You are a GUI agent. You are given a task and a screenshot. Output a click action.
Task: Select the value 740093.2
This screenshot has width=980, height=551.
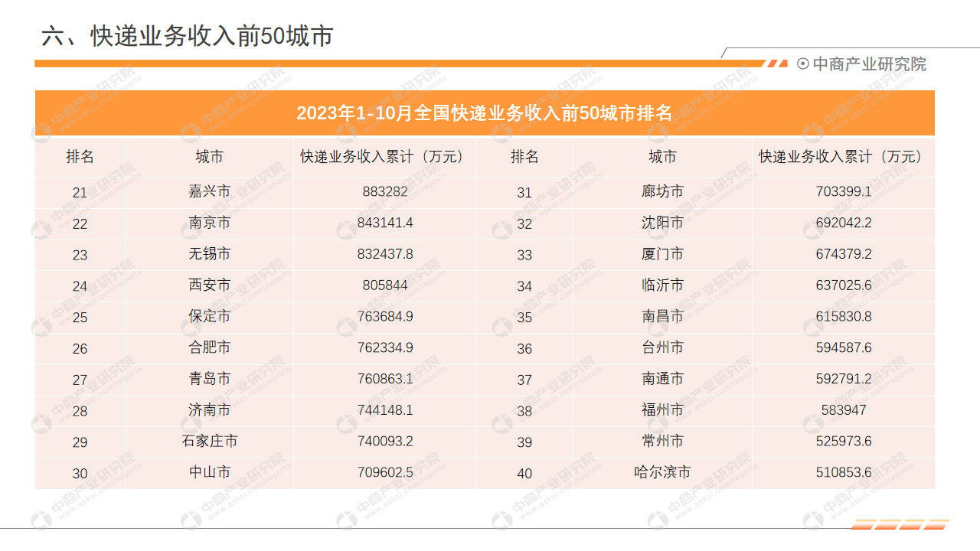(385, 441)
